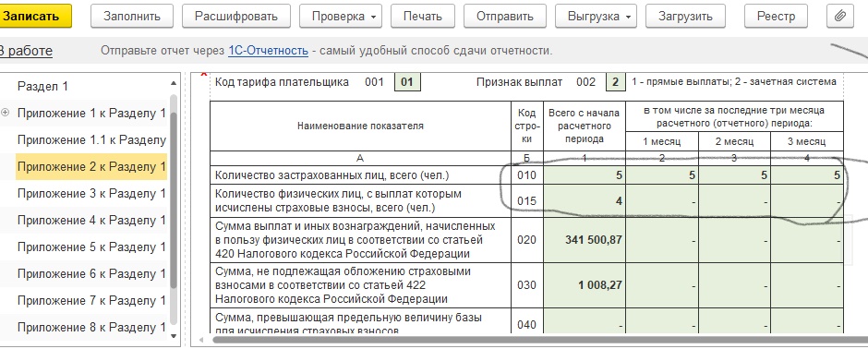Click the Код строки column header

pos(527,126)
